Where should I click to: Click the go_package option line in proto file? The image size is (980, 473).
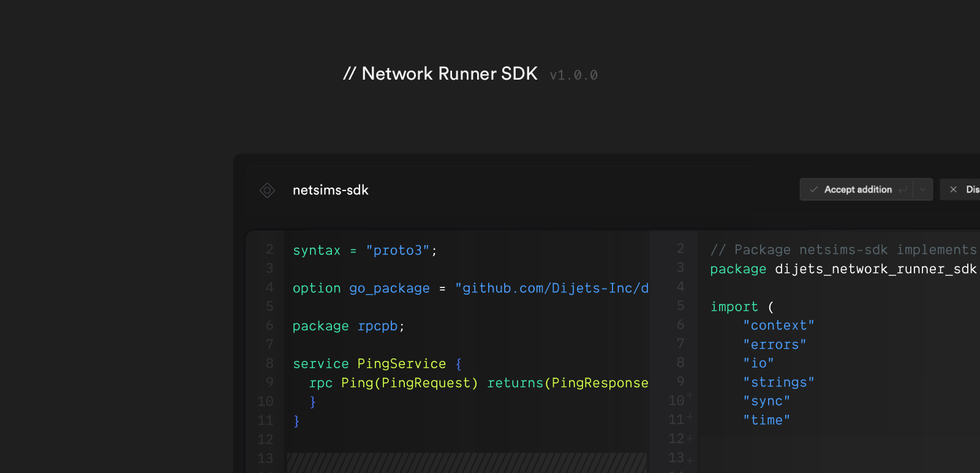tap(470, 289)
